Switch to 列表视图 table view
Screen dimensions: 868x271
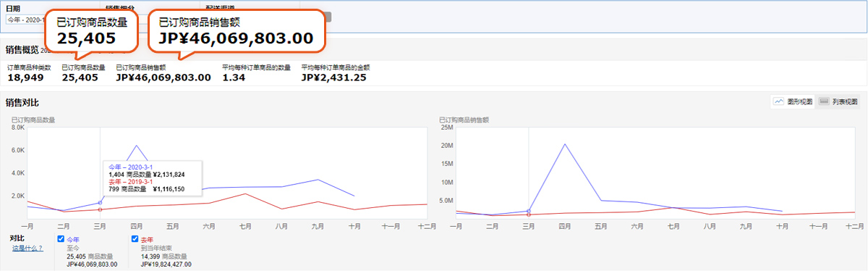coord(838,102)
